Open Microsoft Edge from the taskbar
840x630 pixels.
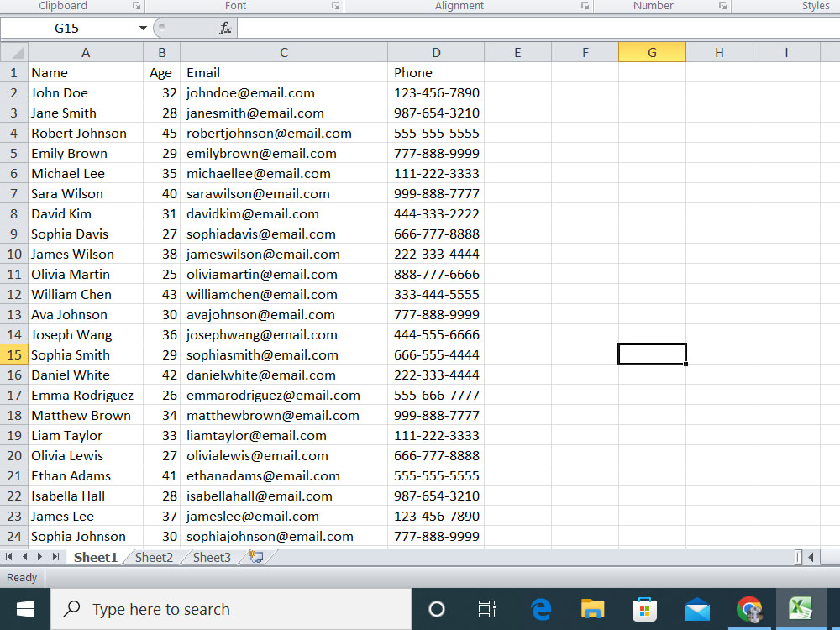540,608
